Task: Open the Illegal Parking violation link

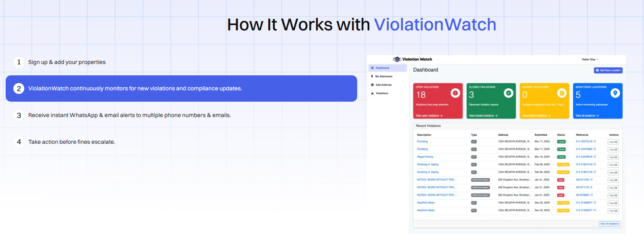Action: [x=425, y=157]
